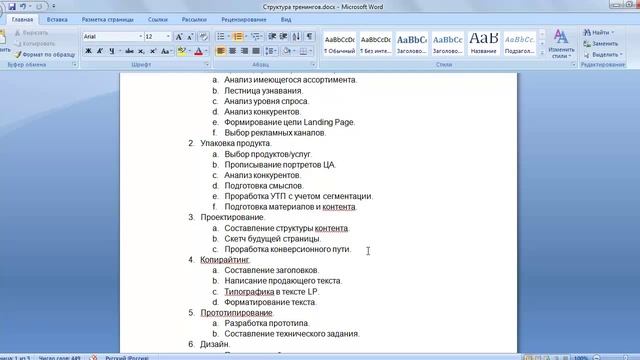Viewport: 640px width, 360px height.
Task: Apply the Подзаголовок subtitle style
Action: (x=520, y=44)
